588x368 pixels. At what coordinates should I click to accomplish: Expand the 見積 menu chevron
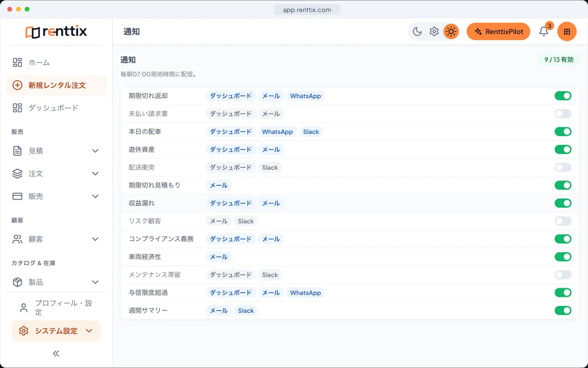pos(95,151)
